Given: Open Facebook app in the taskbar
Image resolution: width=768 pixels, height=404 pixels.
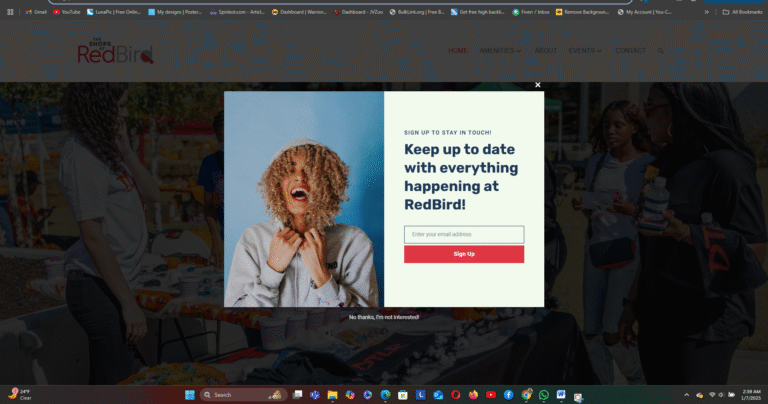Looking at the screenshot, I should 508,395.
